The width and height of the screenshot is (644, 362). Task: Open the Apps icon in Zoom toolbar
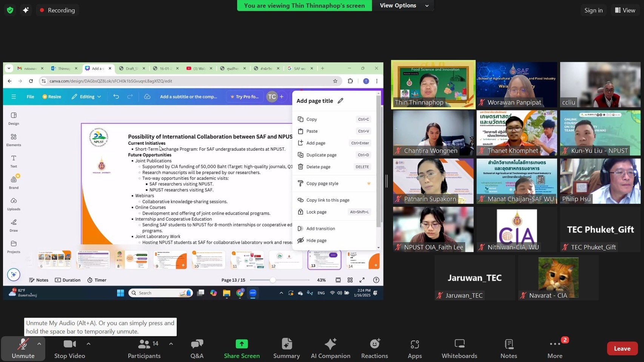click(414, 344)
